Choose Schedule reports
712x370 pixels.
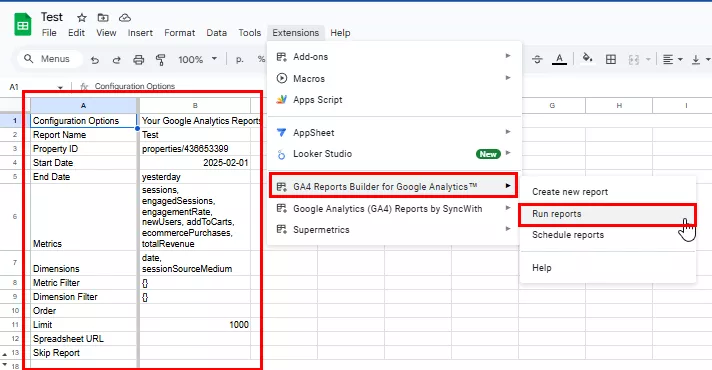[608, 235]
